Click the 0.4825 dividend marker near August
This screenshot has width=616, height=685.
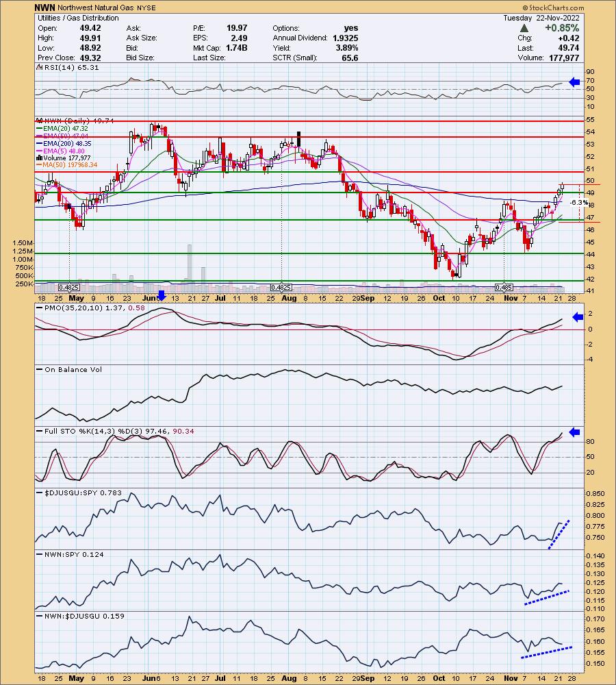tap(281, 287)
